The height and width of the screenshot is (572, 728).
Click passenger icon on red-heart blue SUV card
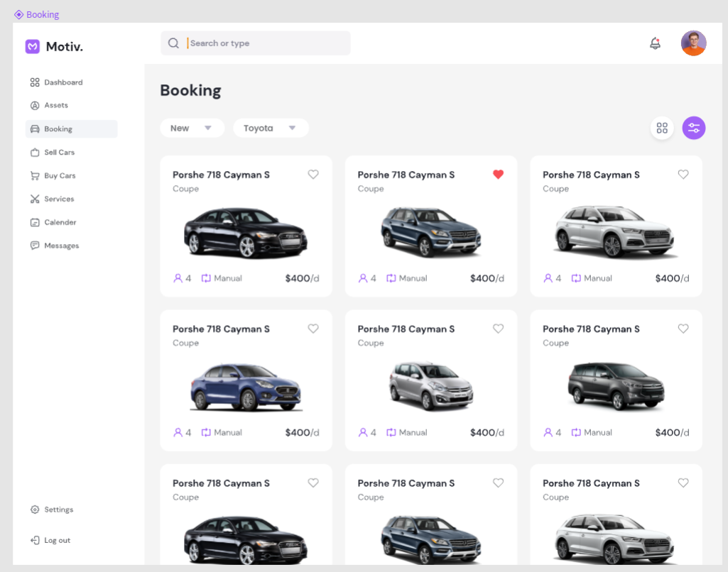pyautogui.click(x=363, y=278)
